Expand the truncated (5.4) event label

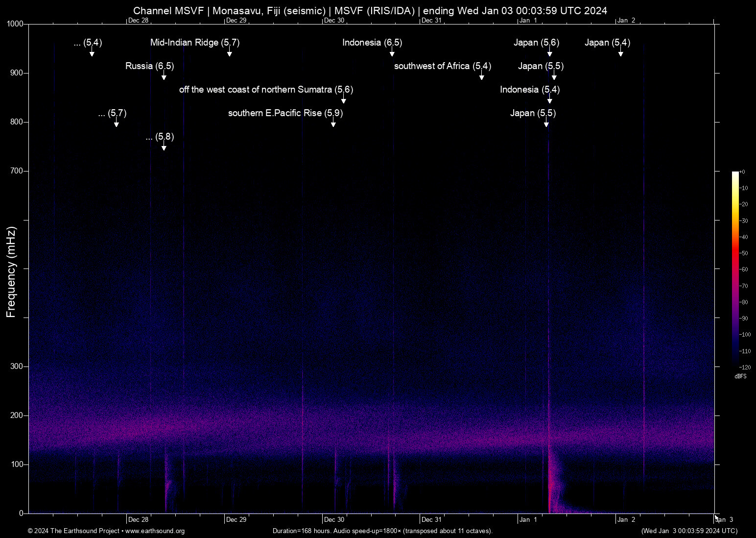coord(88,43)
